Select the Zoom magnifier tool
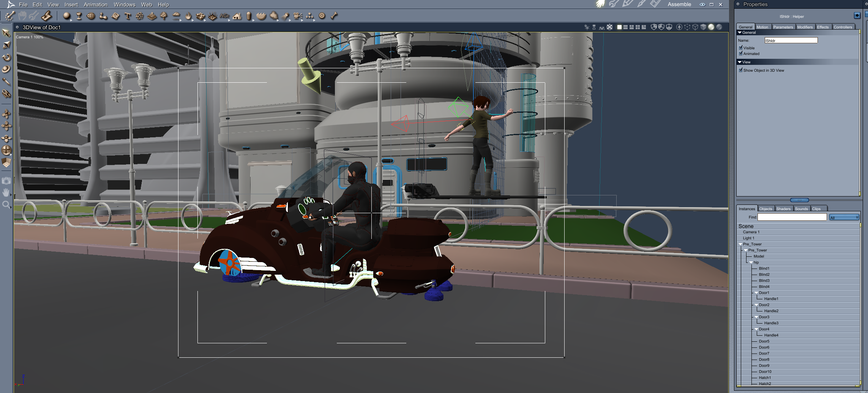 (6, 205)
